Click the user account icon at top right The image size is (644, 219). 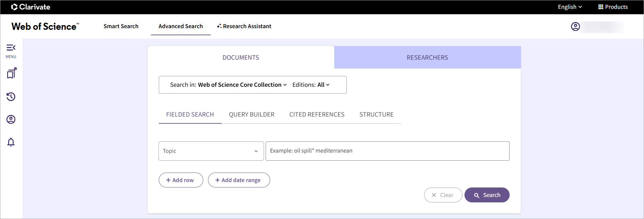tap(575, 26)
